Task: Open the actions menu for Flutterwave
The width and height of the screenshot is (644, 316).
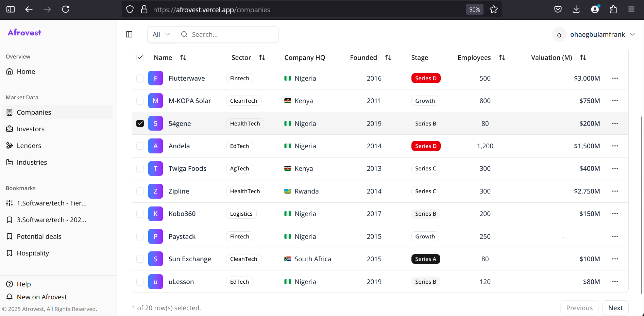Action: (x=615, y=78)
